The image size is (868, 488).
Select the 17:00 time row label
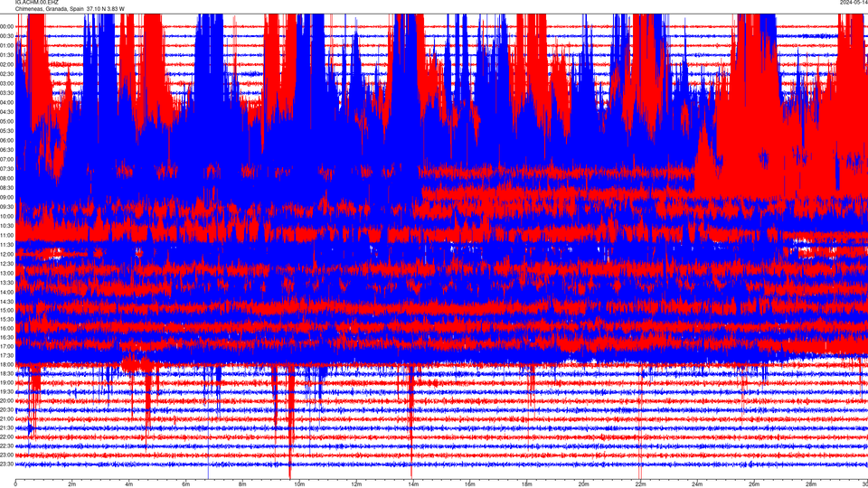(x=6, y=346)
